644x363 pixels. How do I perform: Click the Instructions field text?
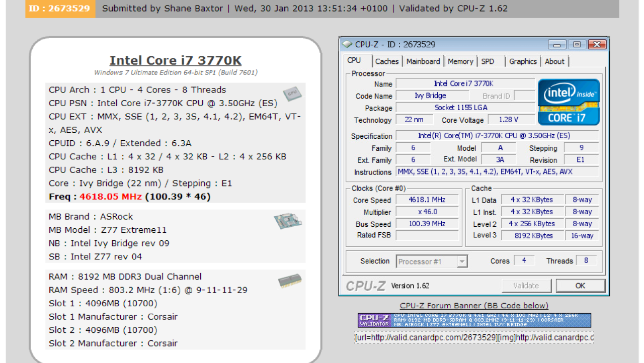tap(497, 172)
